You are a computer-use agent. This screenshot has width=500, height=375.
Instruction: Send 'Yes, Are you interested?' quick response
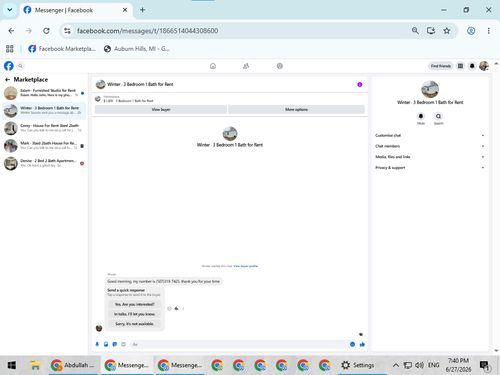[135, 304]
